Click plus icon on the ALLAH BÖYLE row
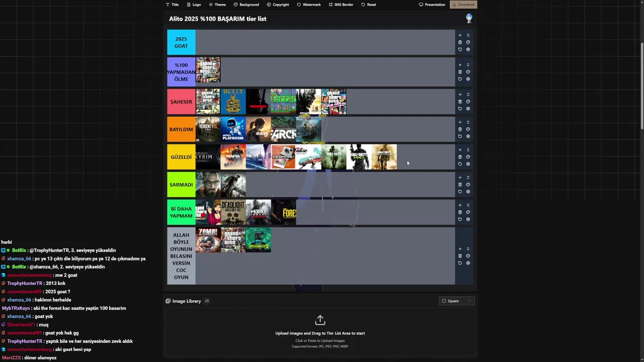 click(x=460, y=249)
